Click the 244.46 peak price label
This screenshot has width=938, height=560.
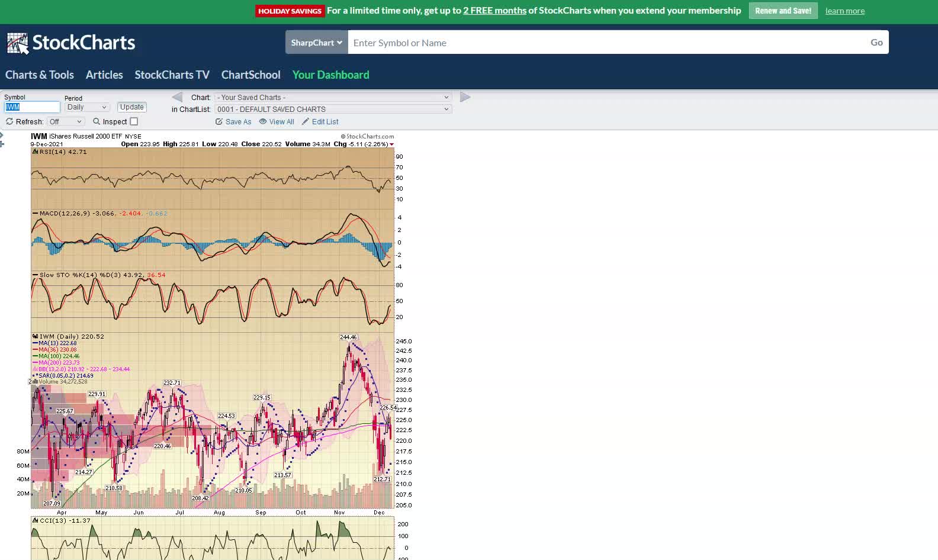(x=348, y=337)
